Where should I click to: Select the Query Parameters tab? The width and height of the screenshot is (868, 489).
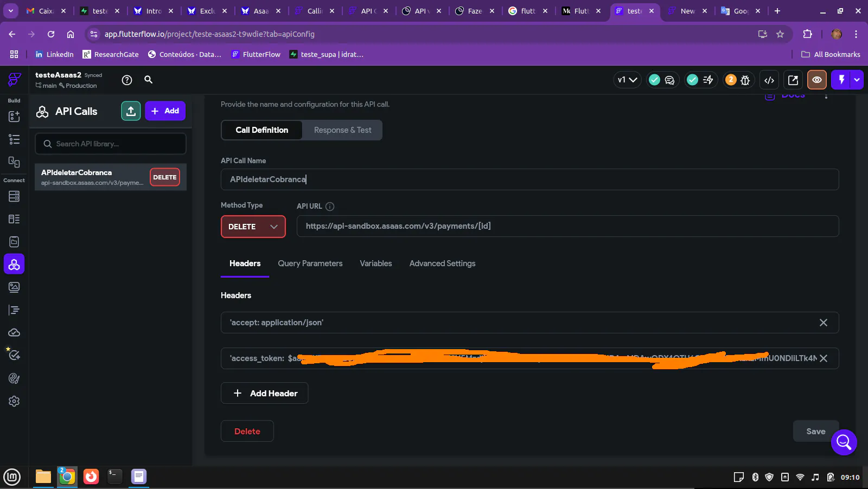click(310, 263)
